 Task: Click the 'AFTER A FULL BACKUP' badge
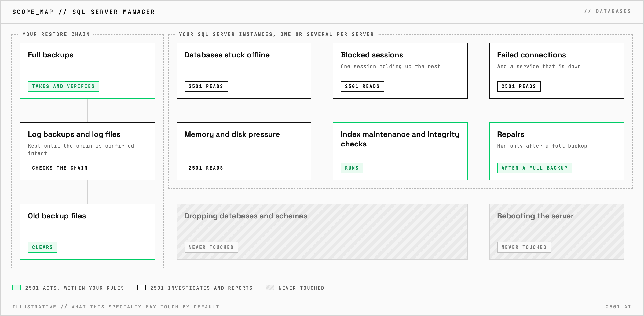click(535, 168)
